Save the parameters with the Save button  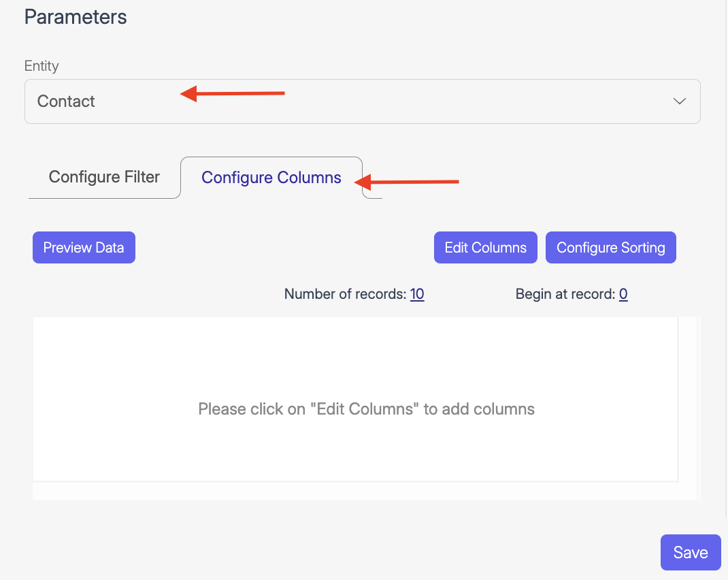tap(691, 552)
